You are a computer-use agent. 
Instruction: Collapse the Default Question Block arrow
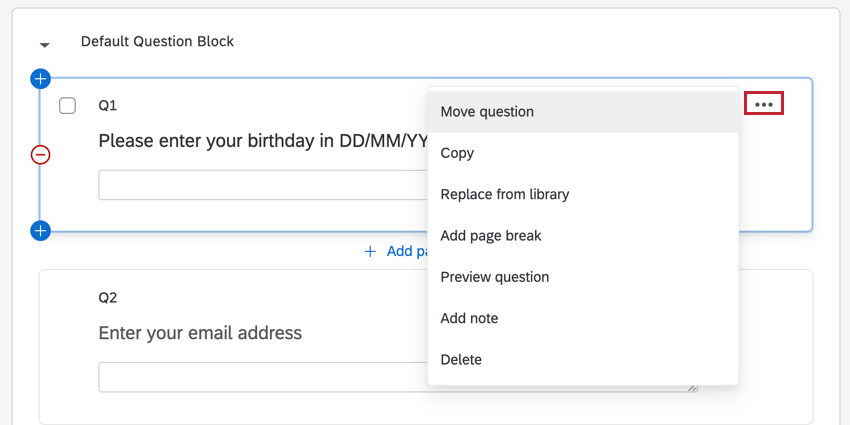point(44,45)
